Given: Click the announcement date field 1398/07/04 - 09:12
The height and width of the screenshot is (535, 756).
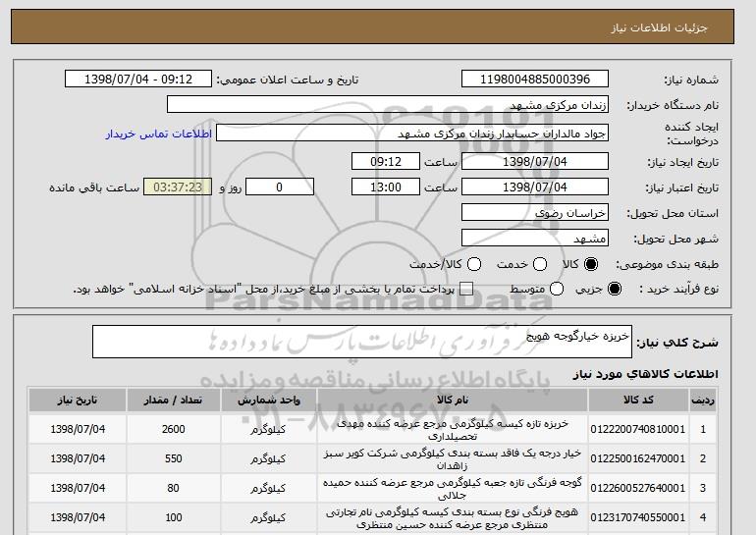Looking at the screenshot, I should pyautogui.click(x=138, y=80).
